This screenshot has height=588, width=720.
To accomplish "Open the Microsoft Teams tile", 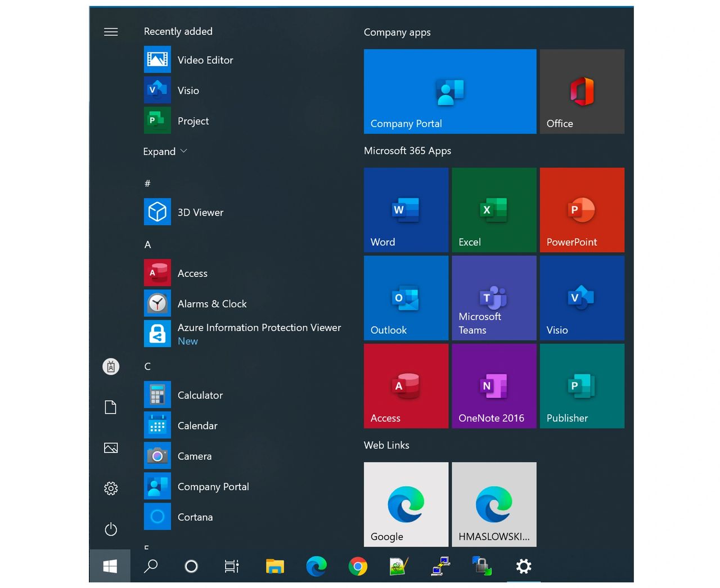I will pos(493,298).
